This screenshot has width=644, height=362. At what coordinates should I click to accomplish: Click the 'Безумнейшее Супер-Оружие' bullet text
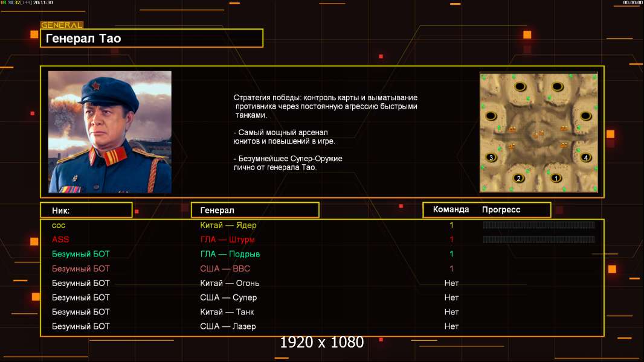coord(288,163)
